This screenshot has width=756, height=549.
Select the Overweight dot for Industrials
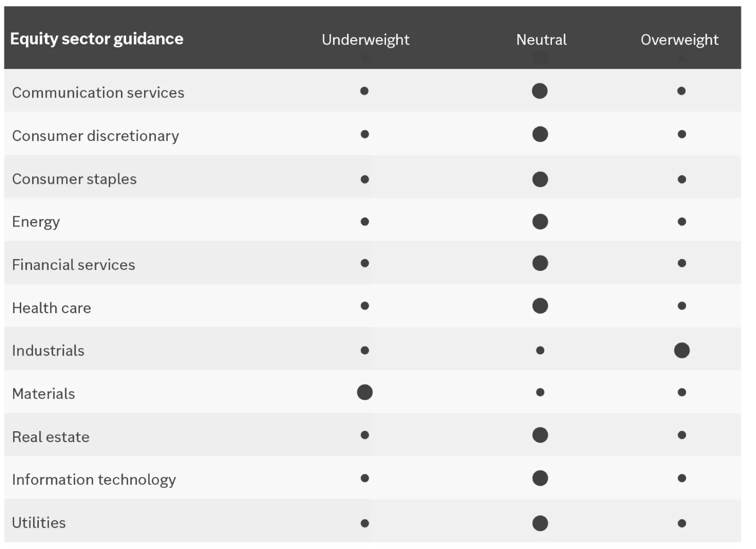click(x=681, y=350)
